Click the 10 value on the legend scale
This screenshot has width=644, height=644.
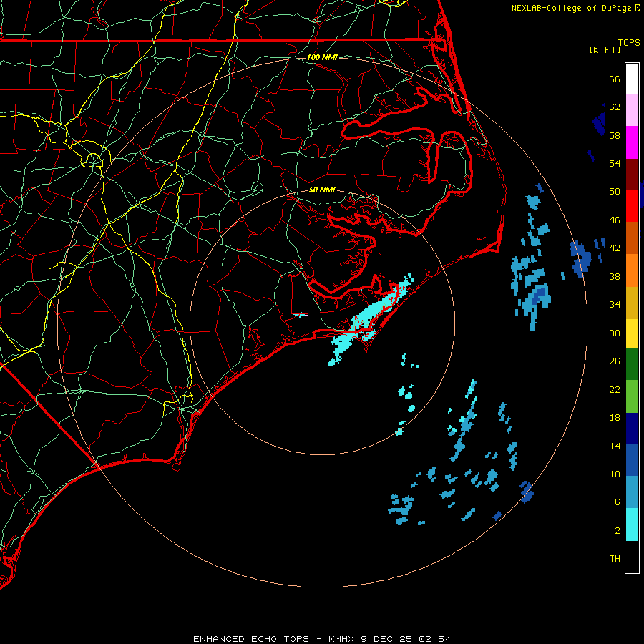[615, 474]
